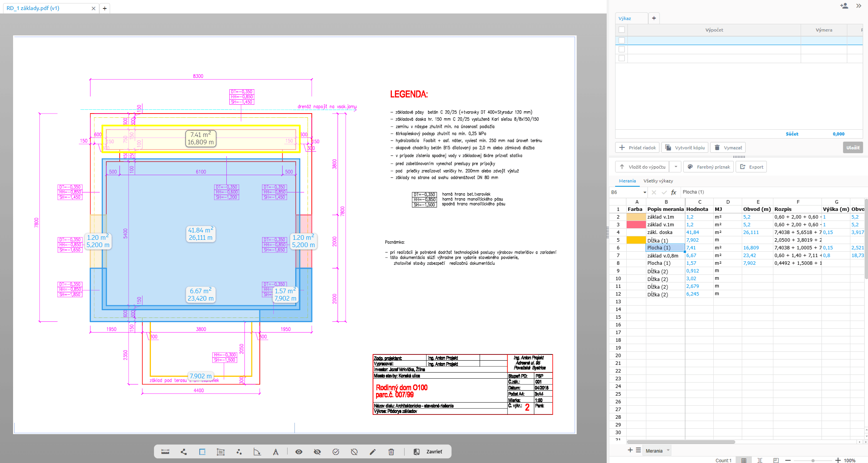
Task: Select the ruler scale measurement tool
Action: point(165,452)
